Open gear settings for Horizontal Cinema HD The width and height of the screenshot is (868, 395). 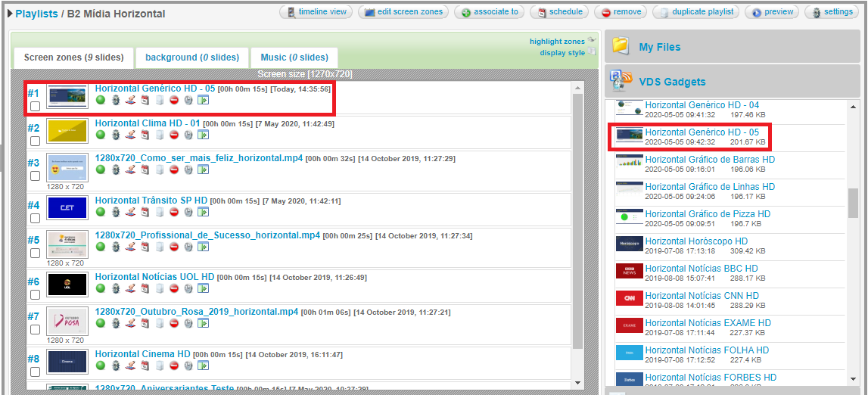pos(115,365)
